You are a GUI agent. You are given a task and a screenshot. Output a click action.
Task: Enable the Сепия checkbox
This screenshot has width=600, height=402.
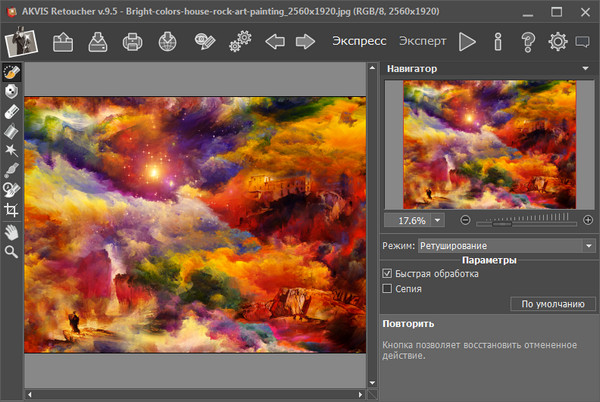[388, 289]
